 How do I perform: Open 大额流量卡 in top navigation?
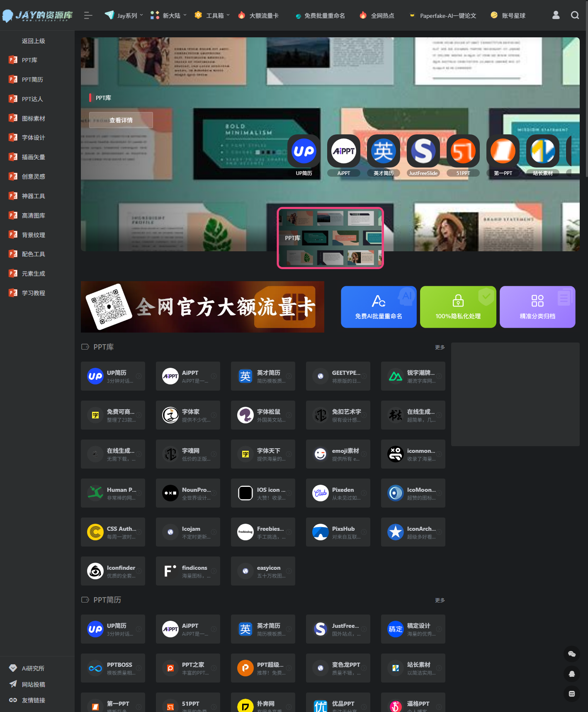(x=258, y=15)
